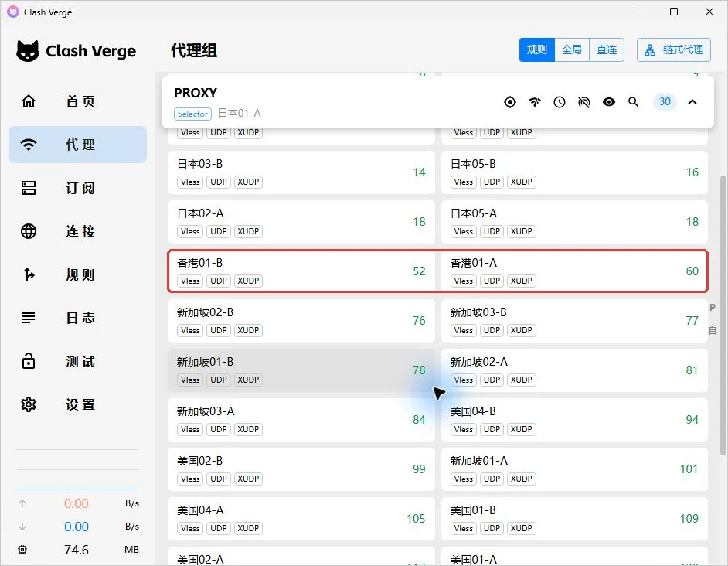
Task: Select the 日本03-B proxy node
Action: (301, 172)
